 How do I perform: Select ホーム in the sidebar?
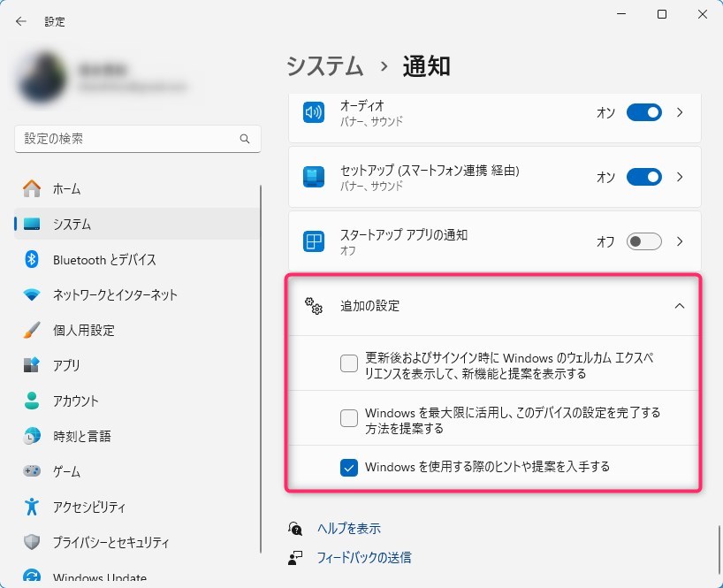(x=66, y=189)
